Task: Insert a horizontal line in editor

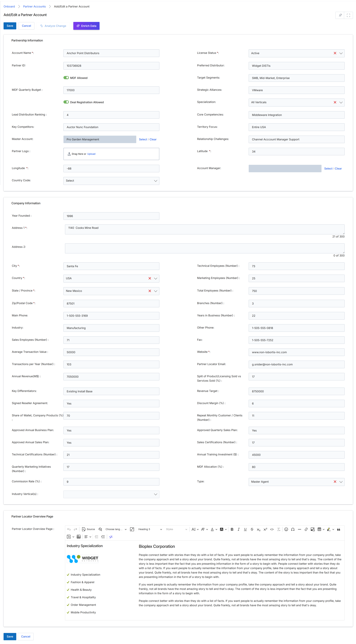Action: coord(299,529)
